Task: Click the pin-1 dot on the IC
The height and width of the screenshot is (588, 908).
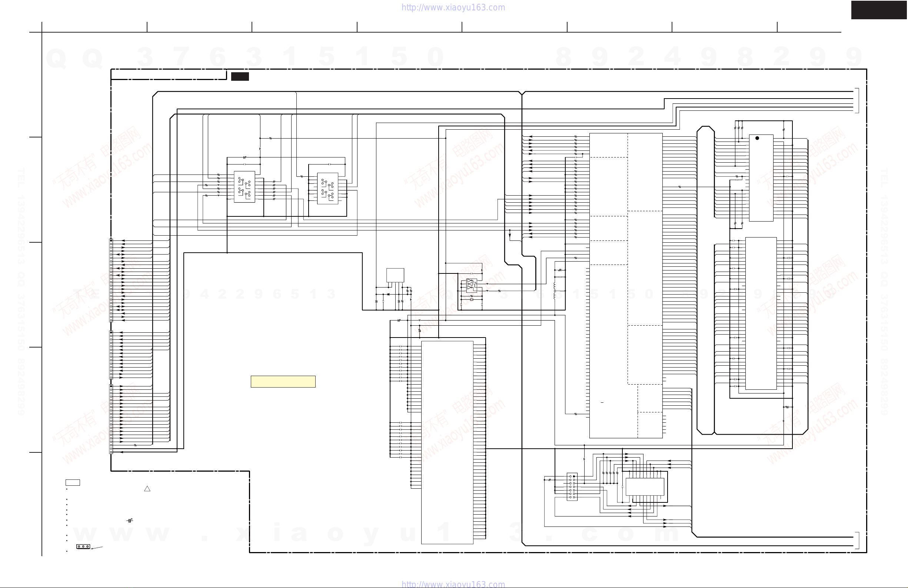Action: 757,138
